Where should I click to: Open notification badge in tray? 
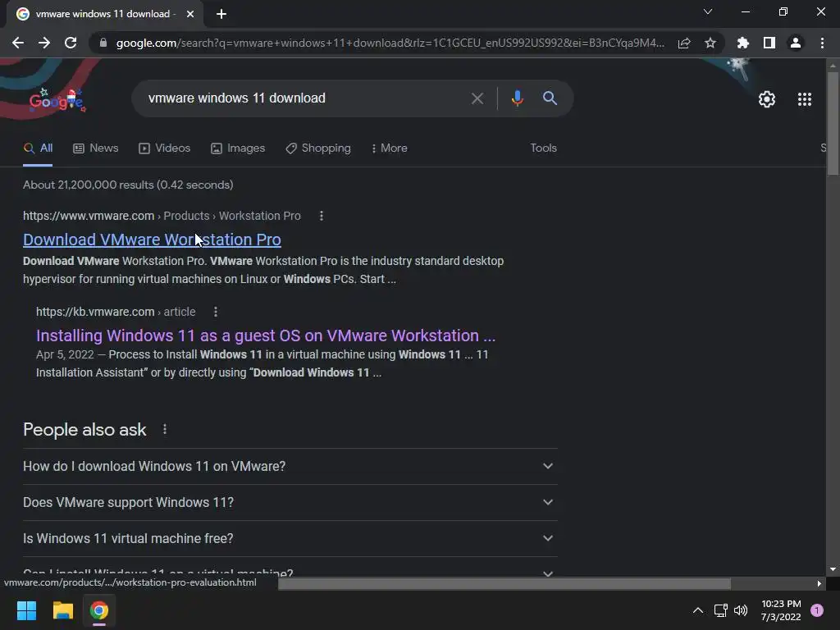pos(817,610)
